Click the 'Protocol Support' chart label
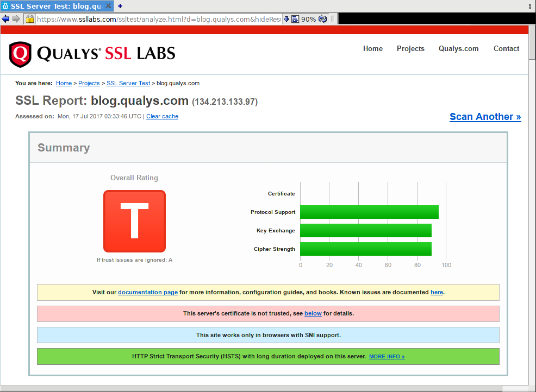 pyautogui.click(x=273, y=212)
